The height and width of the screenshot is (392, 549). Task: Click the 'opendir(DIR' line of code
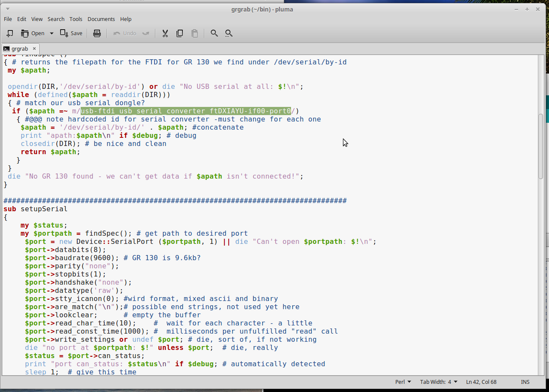156,86
